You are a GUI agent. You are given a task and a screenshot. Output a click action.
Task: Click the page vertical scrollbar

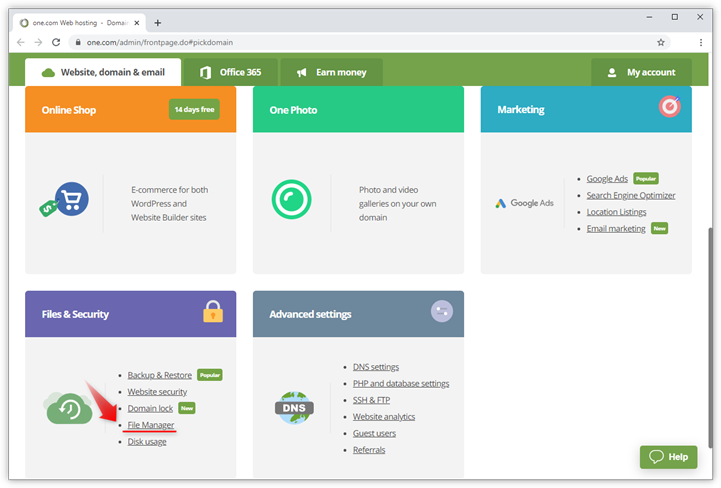[710, 336]
